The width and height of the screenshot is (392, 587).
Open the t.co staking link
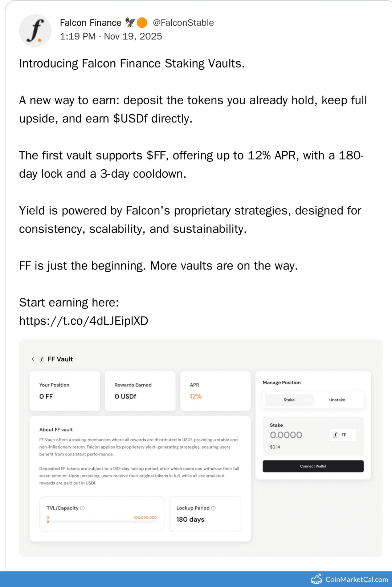(x=83, y=321)
